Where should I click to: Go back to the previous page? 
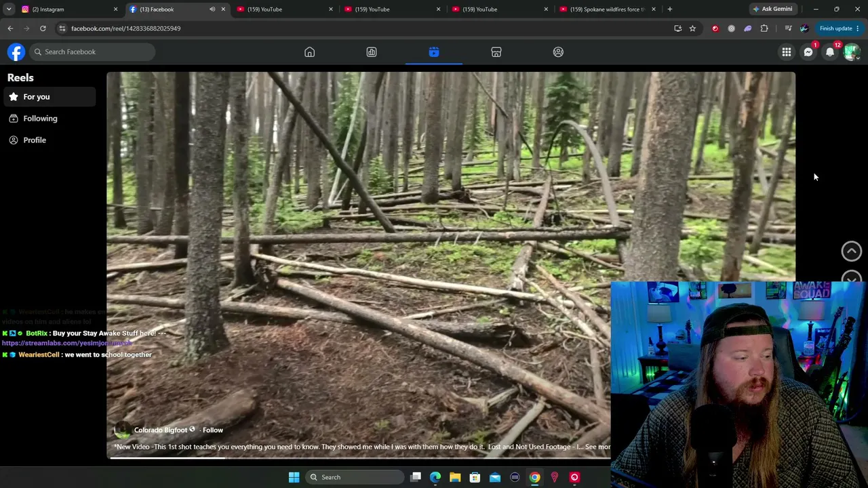click(x=10, y=28)
